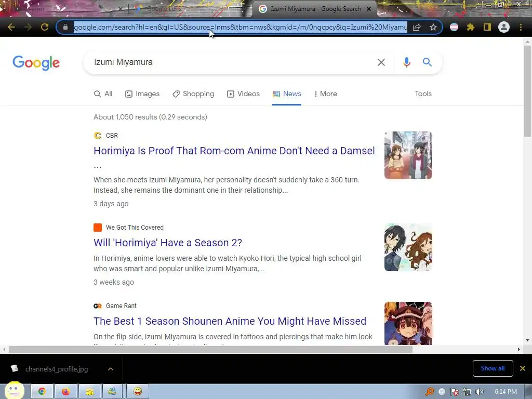Viewport: 532px width, 399px height.
Task: Click the '3 weeks ago' timestamp
Action: (114, 282)
